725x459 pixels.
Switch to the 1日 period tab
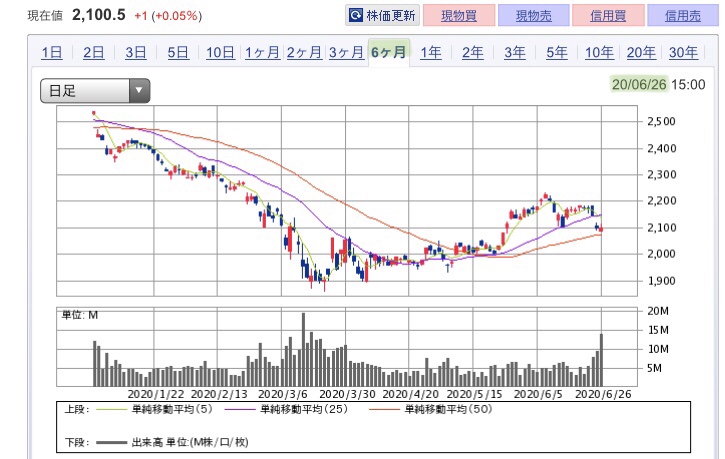(x=52, y=54)
